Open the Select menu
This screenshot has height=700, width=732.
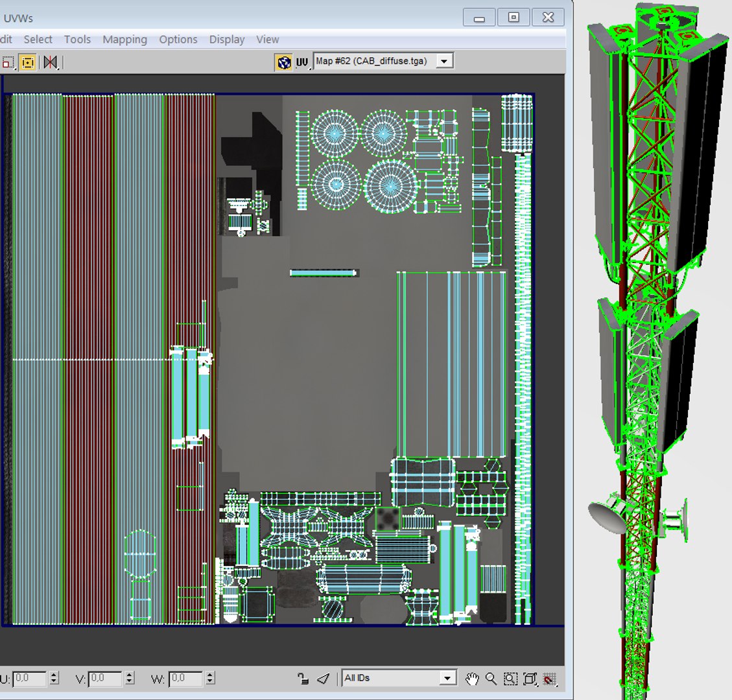point(38,39)
